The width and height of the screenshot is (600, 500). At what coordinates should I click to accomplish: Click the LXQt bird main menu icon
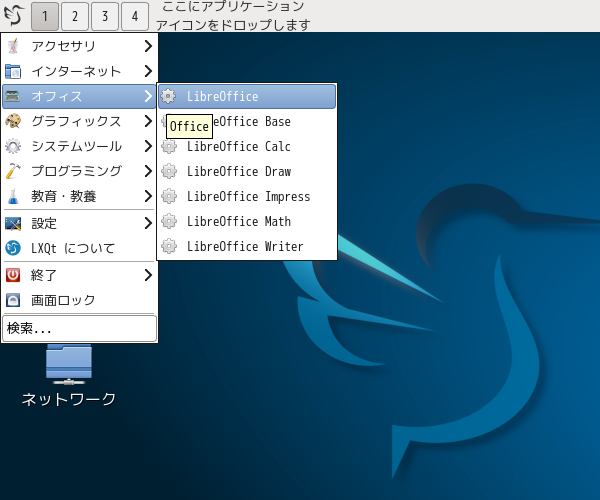click(x=14, y=15)
